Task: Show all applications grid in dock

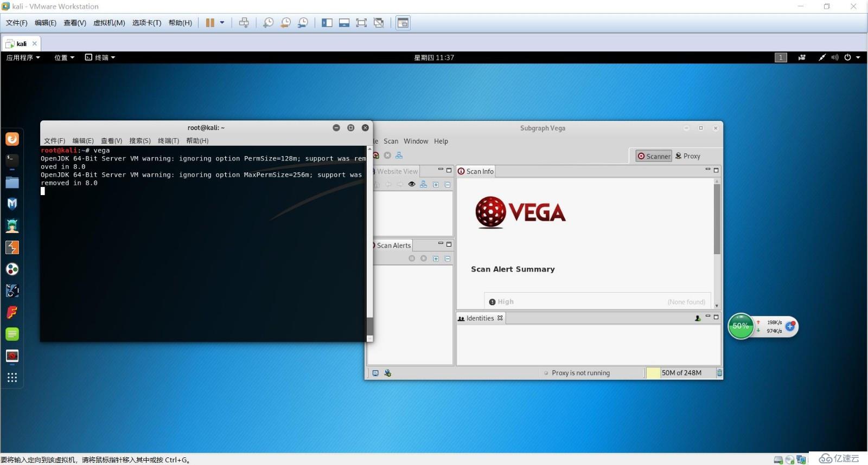Action: coord(12,378)
